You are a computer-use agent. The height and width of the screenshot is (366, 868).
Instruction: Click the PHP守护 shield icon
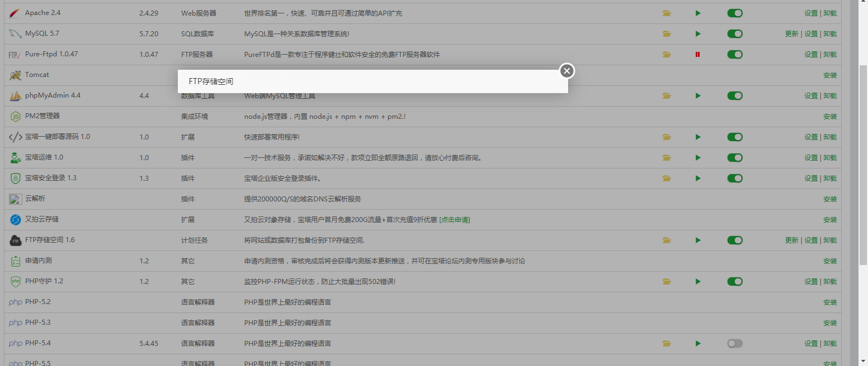(x=16, y=282)
